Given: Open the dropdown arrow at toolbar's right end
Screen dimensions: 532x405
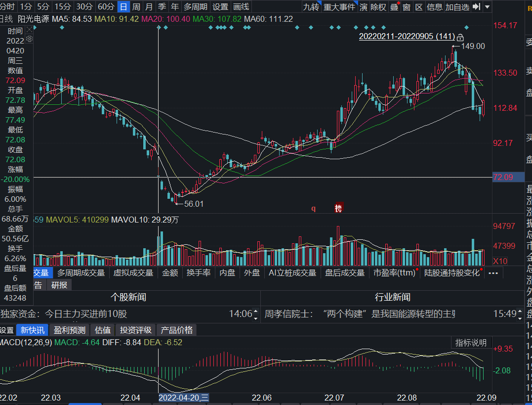Looking at the screenshot, I should 488,7.
